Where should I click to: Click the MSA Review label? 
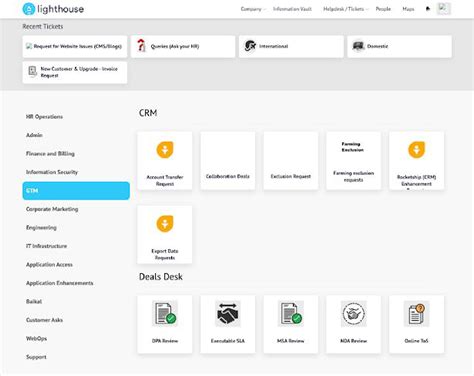pyautogui.click(x=291, y=341)
